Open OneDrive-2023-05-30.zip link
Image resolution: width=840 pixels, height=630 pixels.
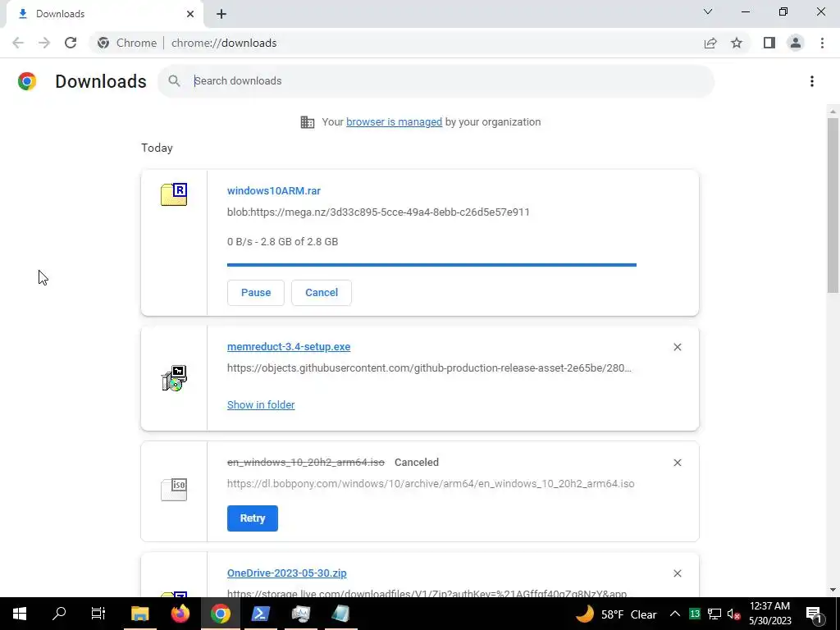(x=286, y=573)
